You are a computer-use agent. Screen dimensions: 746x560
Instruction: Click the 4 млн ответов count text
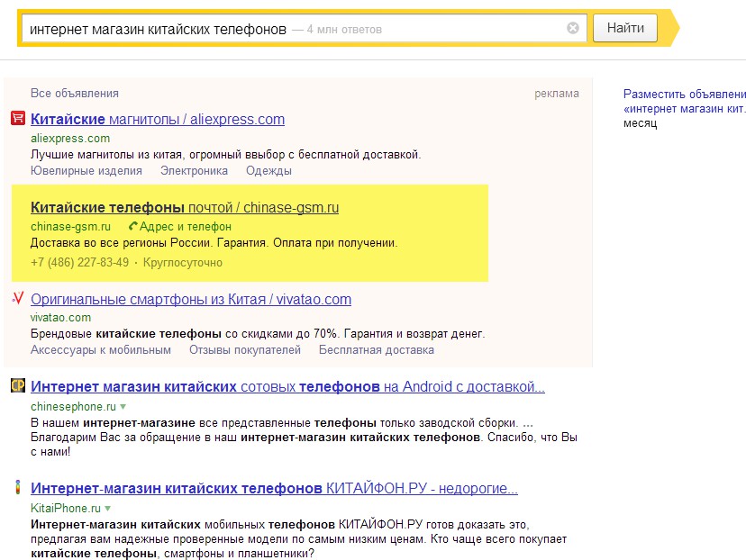[x=344, y=30]
